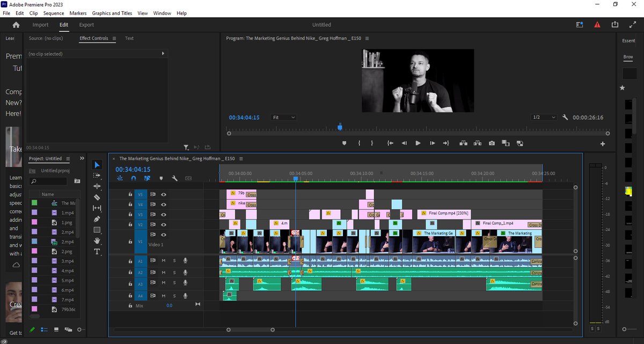Screen dimensions: 644x344
Task: Open Fit zoom level dropdown
Action: pos(284,117)
